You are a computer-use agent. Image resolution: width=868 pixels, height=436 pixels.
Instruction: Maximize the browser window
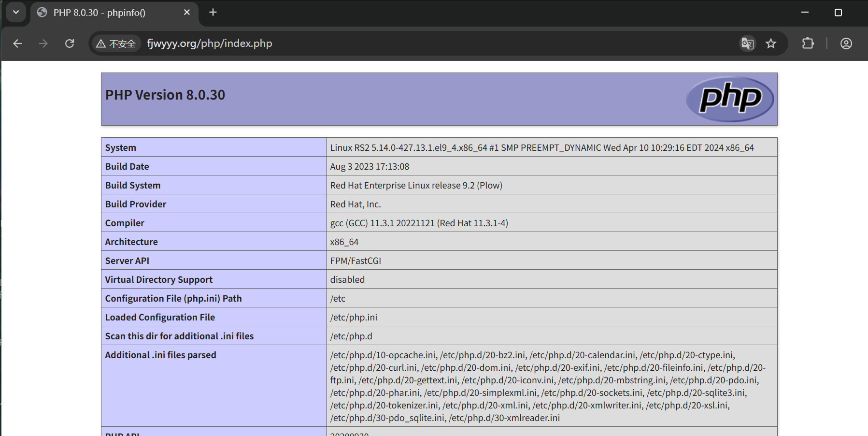click(838, 13)
